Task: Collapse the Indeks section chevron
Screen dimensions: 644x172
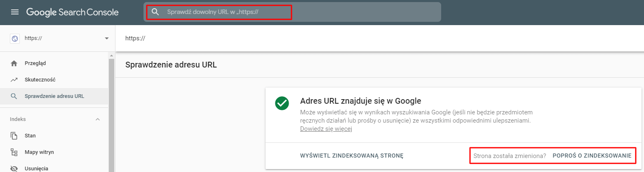Action: [98, 119]
